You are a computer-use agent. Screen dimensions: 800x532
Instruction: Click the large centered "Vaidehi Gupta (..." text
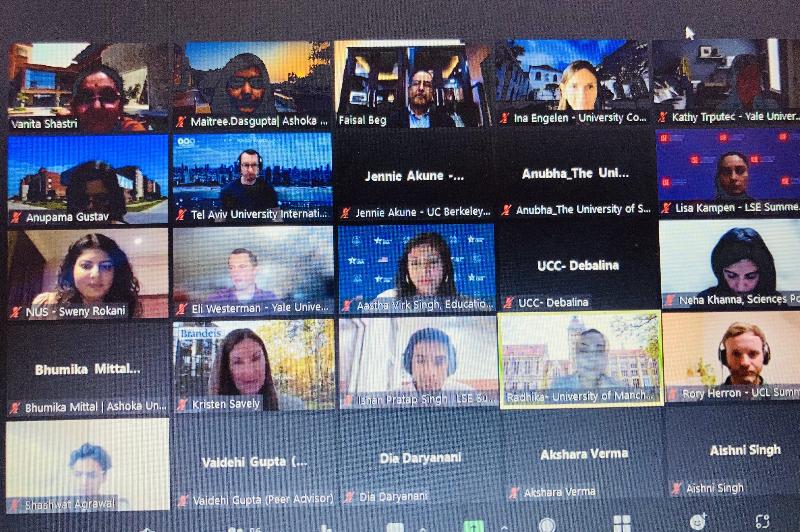tap(255, 462)
